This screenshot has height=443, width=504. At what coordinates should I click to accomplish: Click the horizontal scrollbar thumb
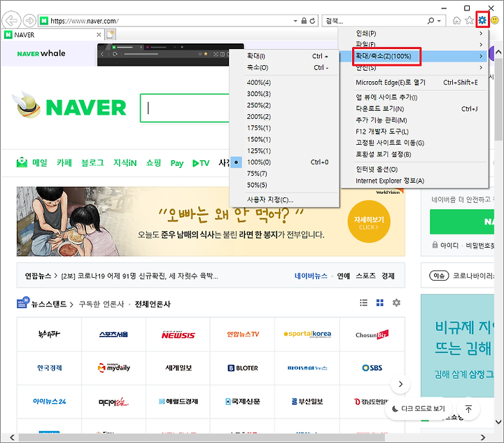(202, 437)
